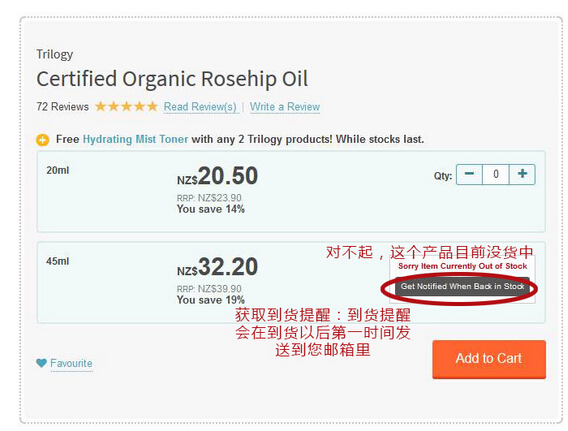
Task: Click Get Notified When Back in Stock
Action: point(462,286)
